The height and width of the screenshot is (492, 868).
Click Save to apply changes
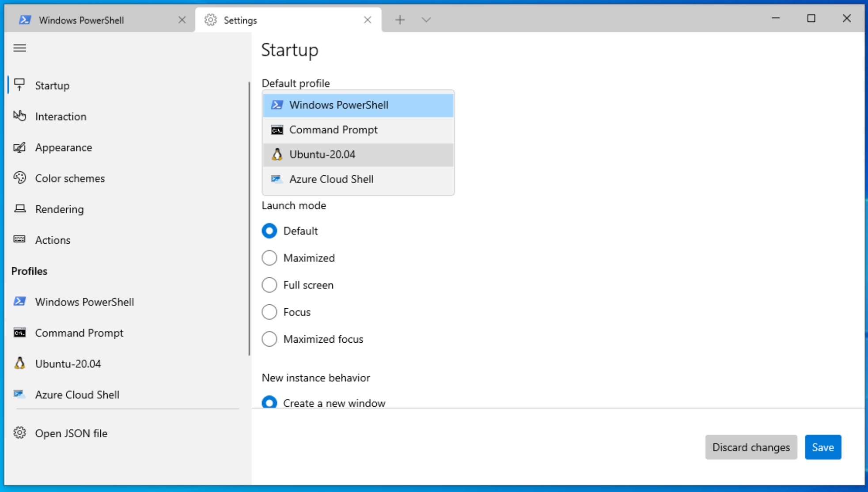[823, 447]
